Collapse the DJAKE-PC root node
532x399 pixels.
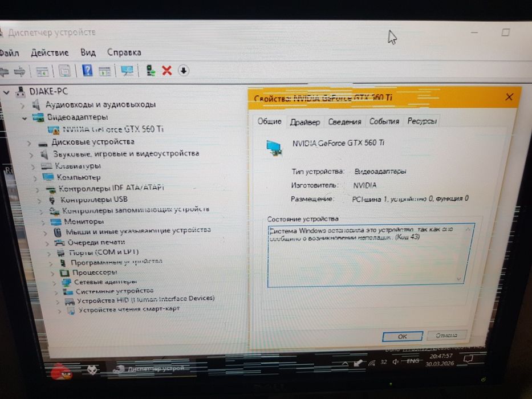(6, 92)
